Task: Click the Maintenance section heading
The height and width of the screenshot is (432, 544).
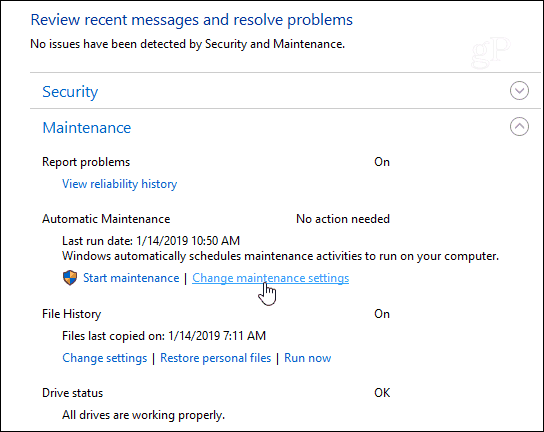Action: (87, 128)
